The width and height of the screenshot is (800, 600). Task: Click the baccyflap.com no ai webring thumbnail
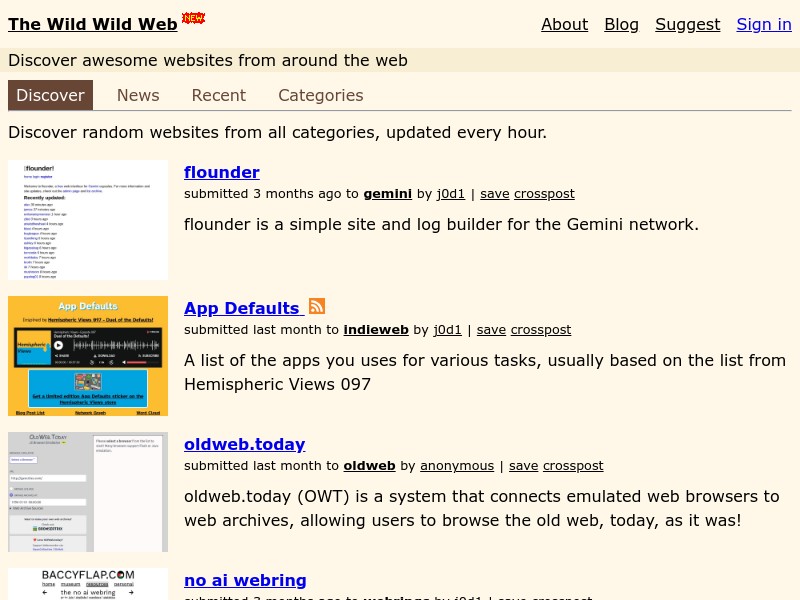pos(88,584)
